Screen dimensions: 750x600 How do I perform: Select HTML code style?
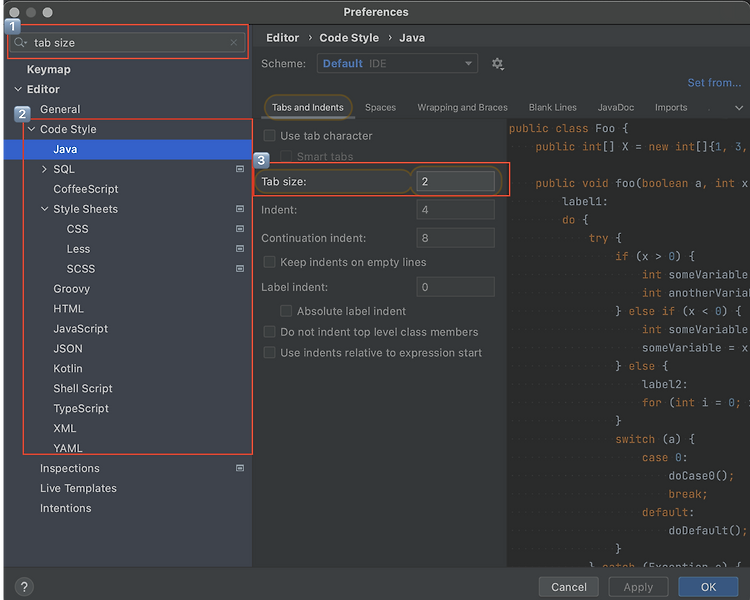(x=68, y=309)
